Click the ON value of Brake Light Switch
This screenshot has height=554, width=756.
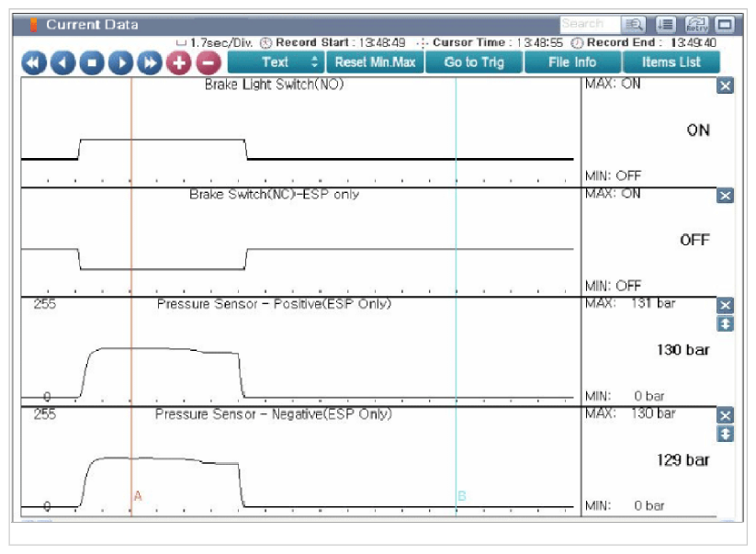pos(698,130)
